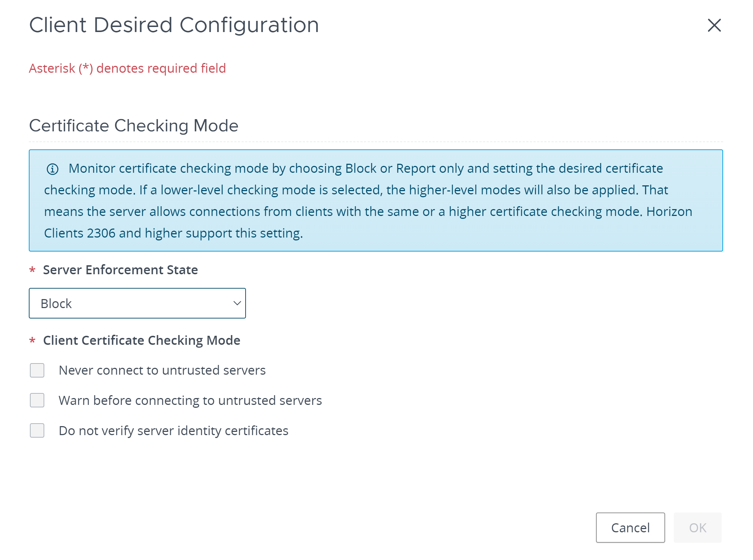The image size is (753, 560).
Task: Close the Client Desired Configuration dialog
Action: [714, 25]
